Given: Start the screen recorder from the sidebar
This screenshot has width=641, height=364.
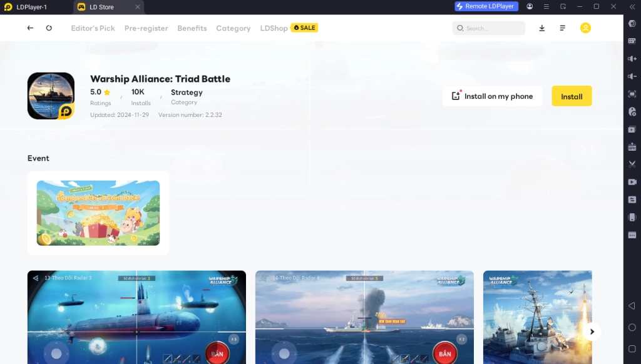Looking at the screenshot, I should point(632,182).
